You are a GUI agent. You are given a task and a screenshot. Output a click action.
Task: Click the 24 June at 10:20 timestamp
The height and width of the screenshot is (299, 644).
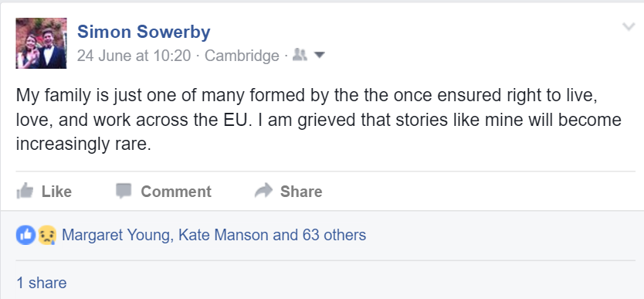(134, 56)
